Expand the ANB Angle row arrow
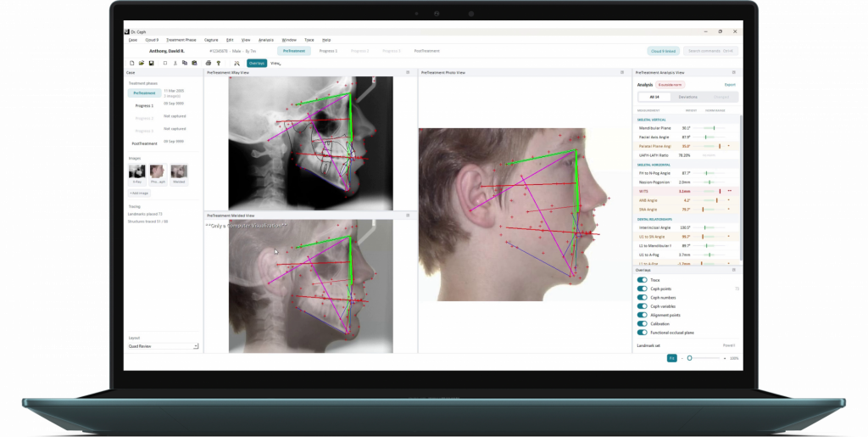The width and height of the screenshot is (868, 437). (728, 200)
